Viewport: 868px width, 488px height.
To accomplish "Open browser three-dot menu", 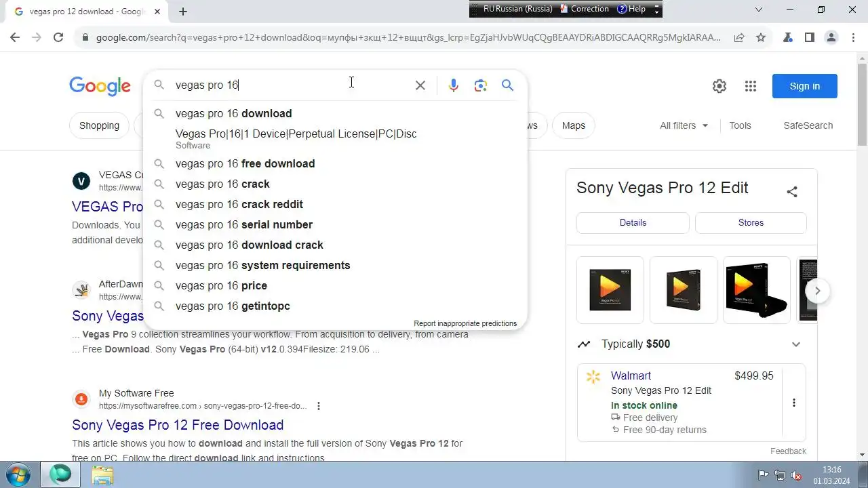I will [852, 37].
